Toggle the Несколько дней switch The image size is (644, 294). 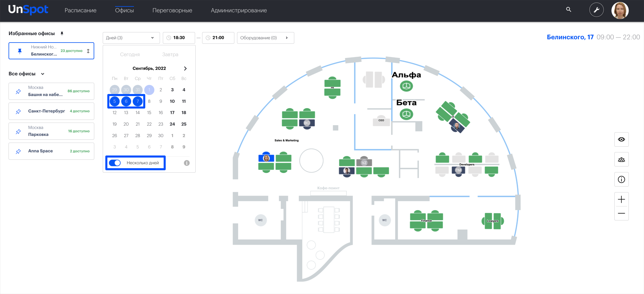[115, 163]
